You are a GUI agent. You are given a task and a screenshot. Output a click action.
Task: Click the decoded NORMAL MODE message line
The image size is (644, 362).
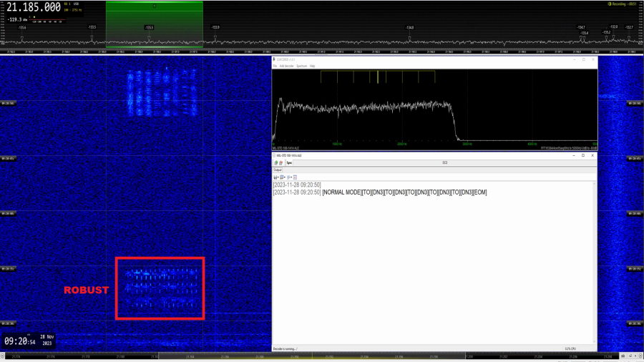pyautogui.click(x=404, y=192)
